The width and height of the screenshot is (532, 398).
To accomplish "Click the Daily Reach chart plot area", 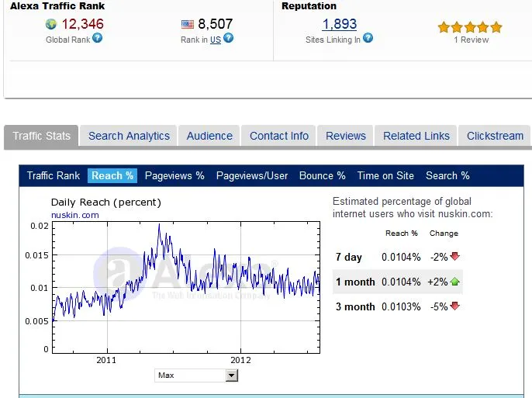I will coord(186,287).
